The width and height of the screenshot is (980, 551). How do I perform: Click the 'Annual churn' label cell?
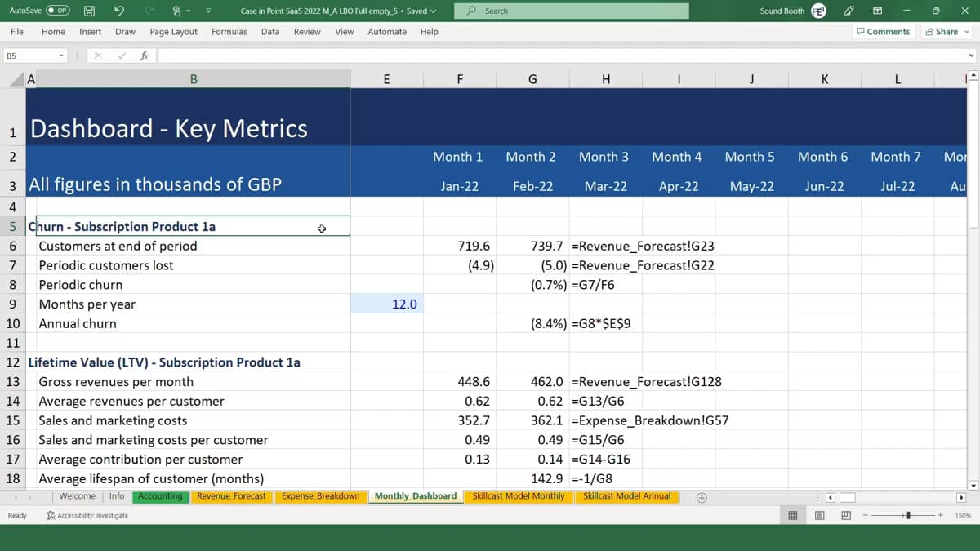click(x=194, y=323)
